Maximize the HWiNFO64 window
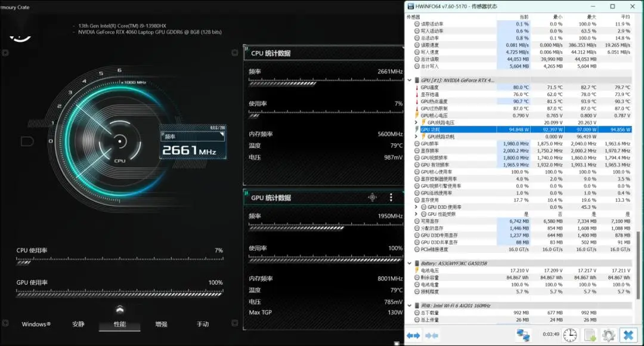The height and width of the screenshot is (346, 644). pos(612,6)
